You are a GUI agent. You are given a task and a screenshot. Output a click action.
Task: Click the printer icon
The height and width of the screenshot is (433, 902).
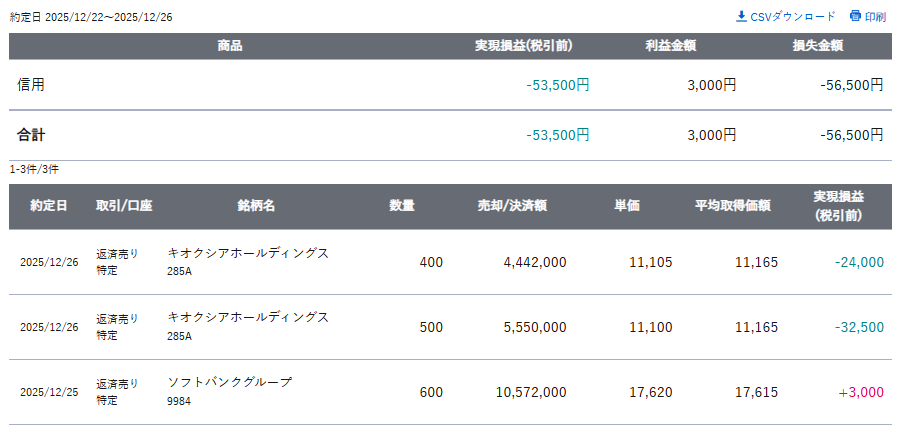click(x=855, y=16)
